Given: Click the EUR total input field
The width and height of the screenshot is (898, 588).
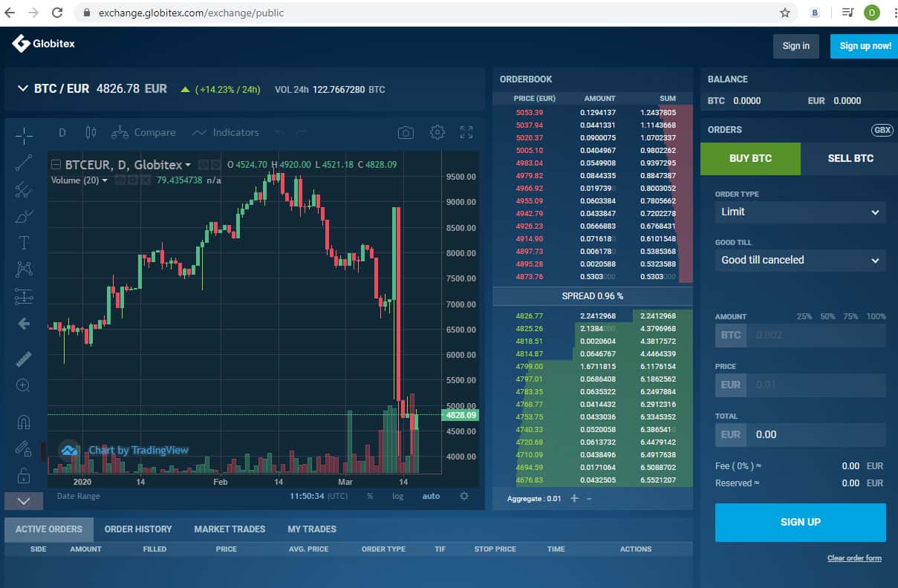Looking at the screenshot, I should pos(816,434).
